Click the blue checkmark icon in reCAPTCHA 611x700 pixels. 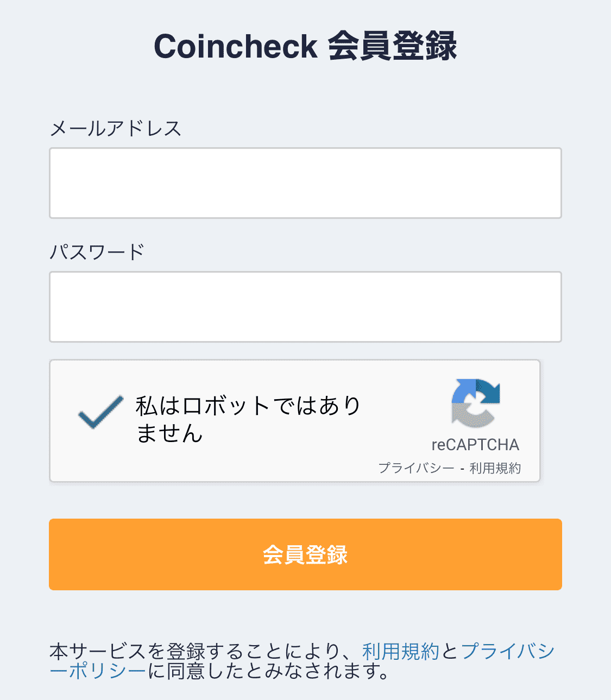(x=101, y=412)
